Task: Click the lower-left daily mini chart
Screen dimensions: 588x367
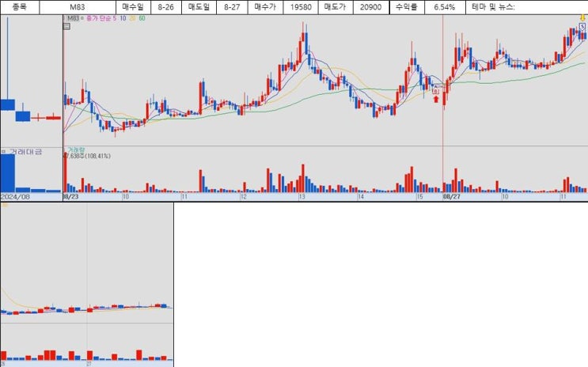Action: click(87, 285)
